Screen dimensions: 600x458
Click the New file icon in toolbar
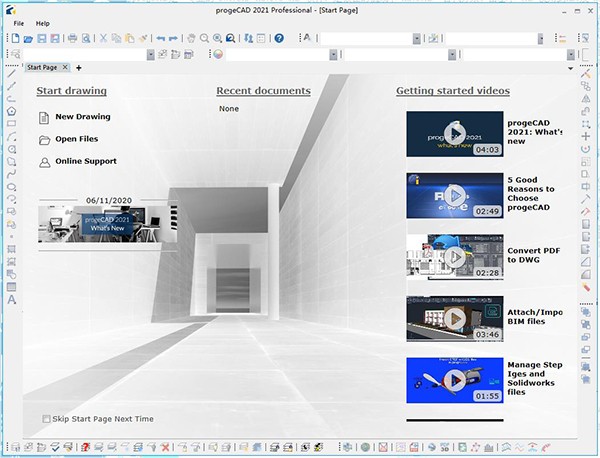pos(14,38)
